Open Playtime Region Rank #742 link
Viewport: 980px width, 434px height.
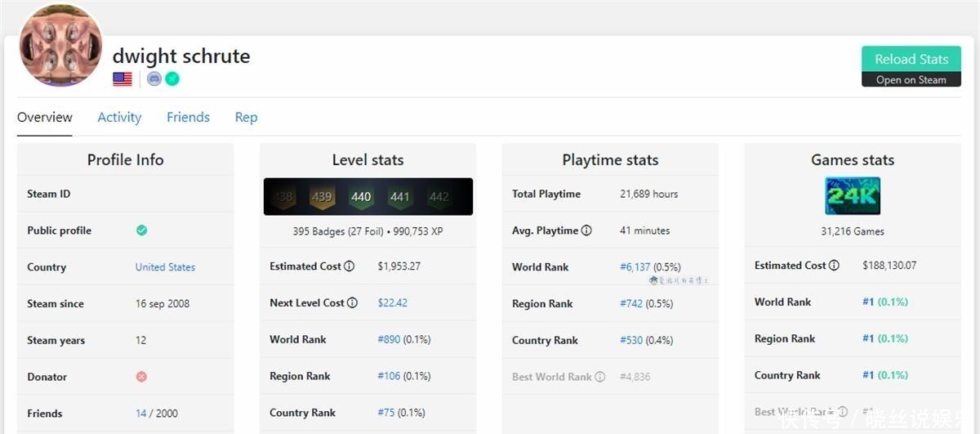click(x=631, y=304)
